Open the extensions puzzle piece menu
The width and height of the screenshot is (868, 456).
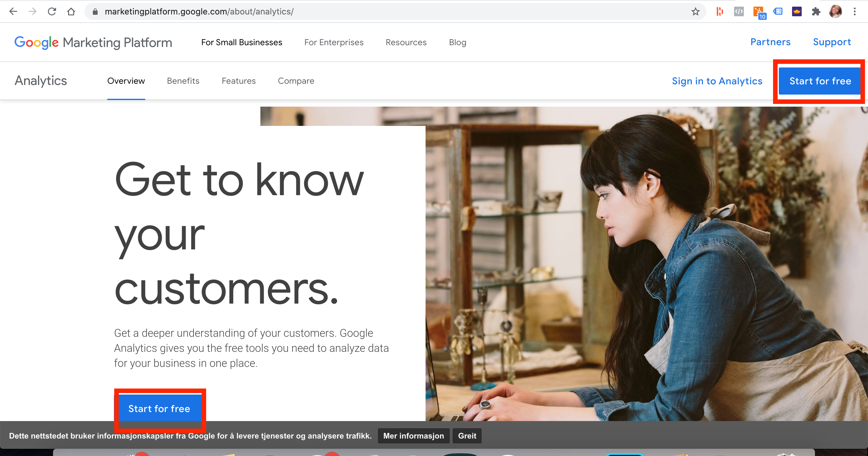816,12
